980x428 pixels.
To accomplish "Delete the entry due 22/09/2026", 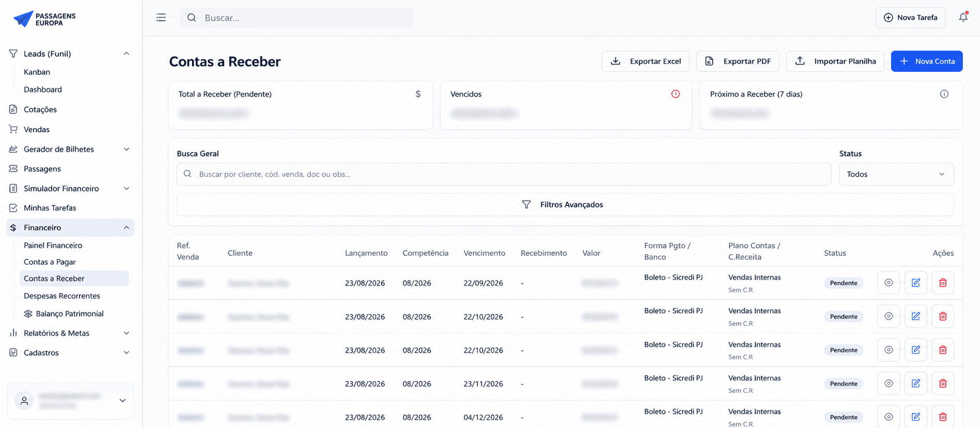I will pos(943,282).
